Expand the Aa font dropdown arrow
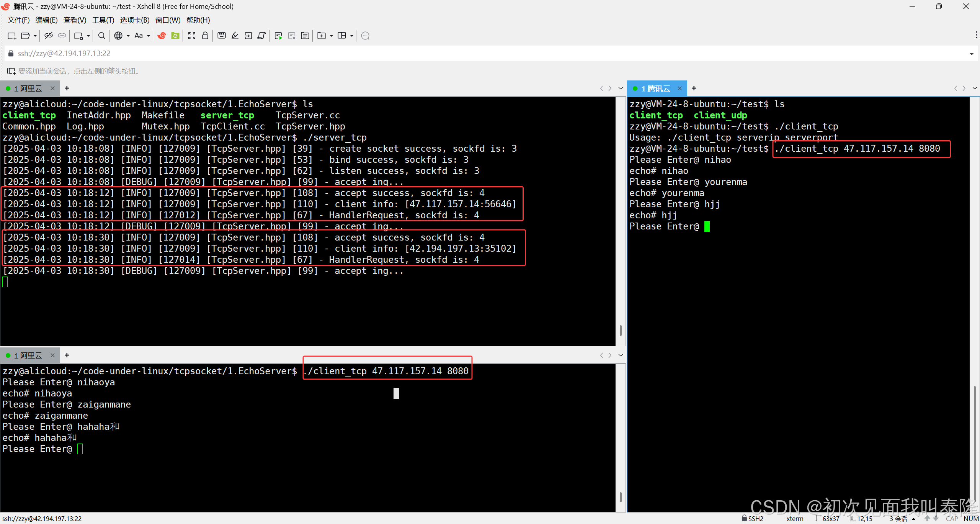 (149, 36)
